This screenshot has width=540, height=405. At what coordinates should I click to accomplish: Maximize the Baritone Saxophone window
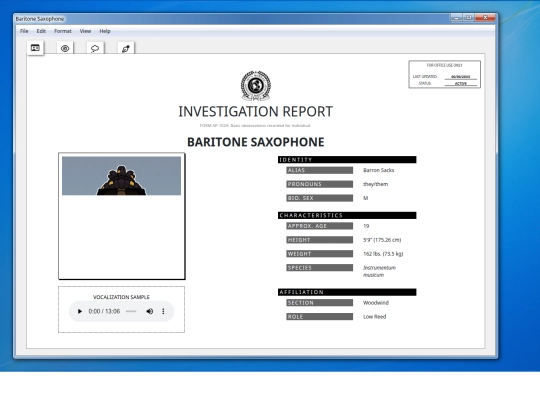click(468, 18)
